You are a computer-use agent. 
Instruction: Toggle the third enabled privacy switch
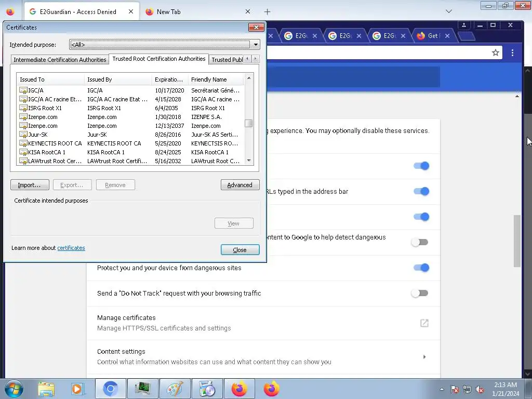click(x=421, y=217)
